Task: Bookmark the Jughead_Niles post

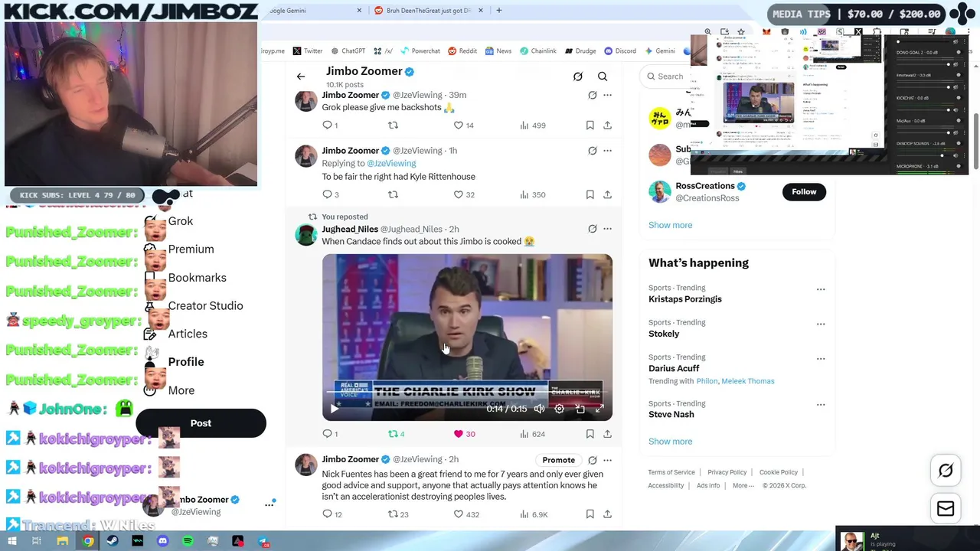Action: [x=590, y=434]
